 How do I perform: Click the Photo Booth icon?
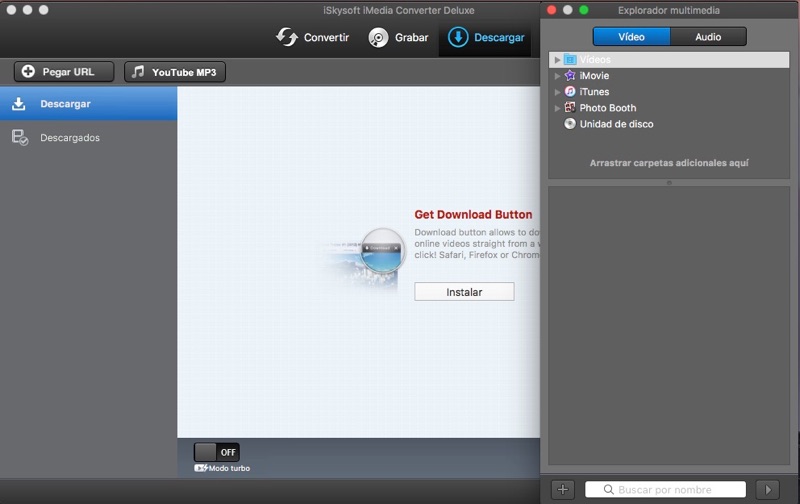pyautogui.click(x=570, y=107)
